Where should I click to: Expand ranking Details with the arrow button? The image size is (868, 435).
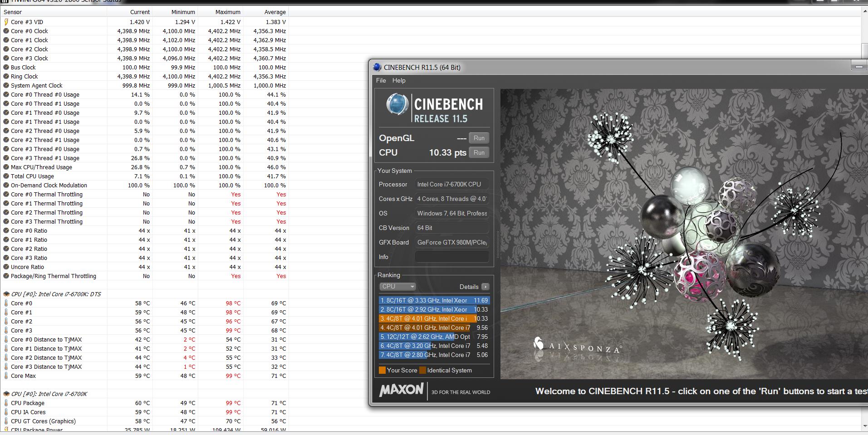[485, 287]
